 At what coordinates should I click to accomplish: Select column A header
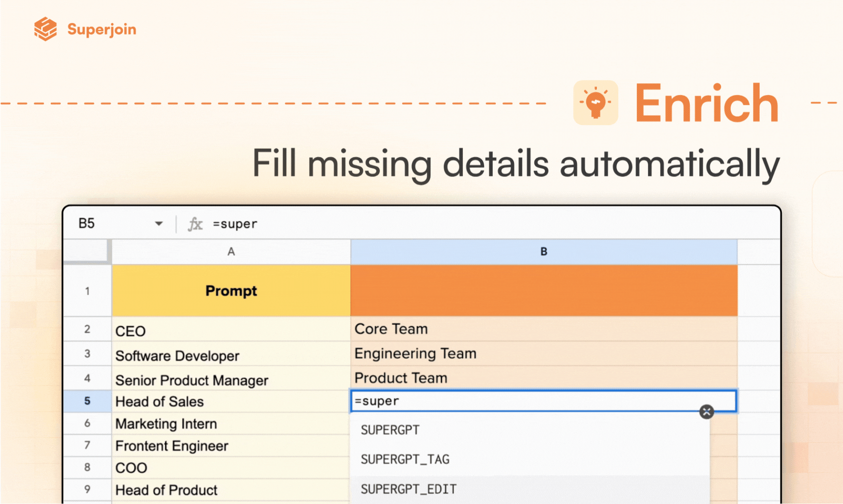(x=231, y=252)
